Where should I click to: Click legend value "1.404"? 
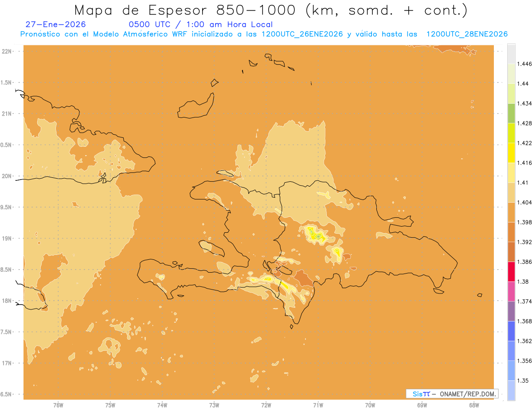pos(524,202)
